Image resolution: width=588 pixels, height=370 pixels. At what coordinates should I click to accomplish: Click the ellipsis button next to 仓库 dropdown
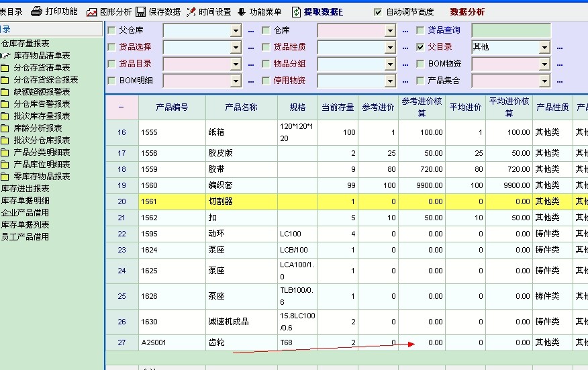click(x=405, y=31)
